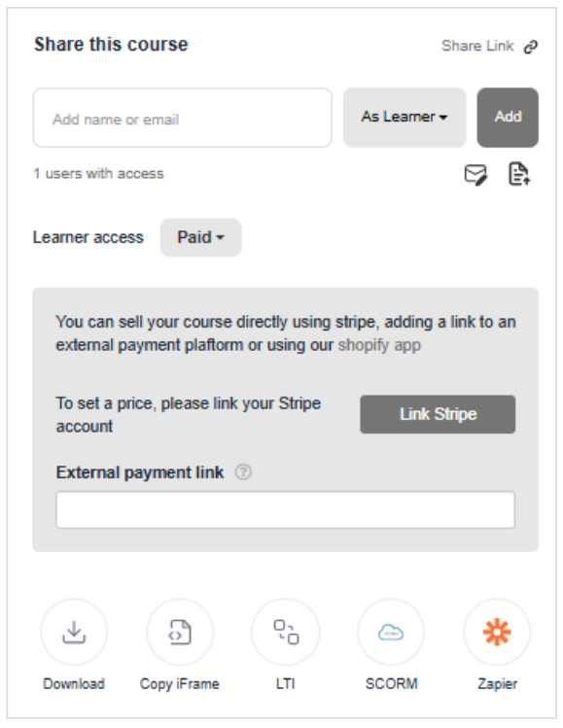Click the Link Stripe button
This screenshot has width=563, height=728.
[438, 414]
